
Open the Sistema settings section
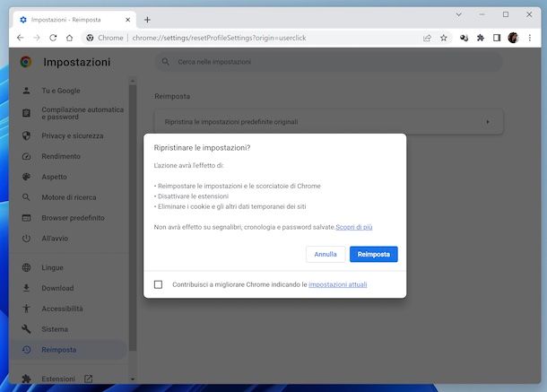coord(68,329)
